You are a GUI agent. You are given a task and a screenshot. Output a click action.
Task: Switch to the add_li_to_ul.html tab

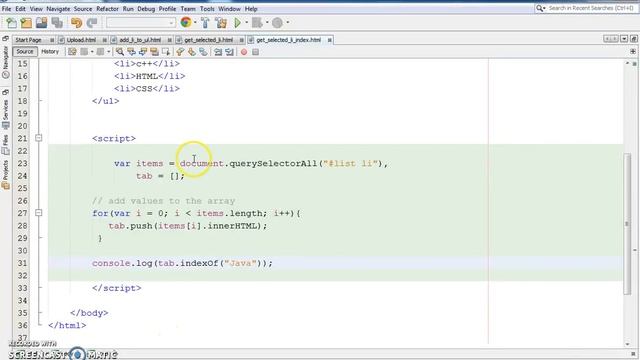(x=140, y=40)
